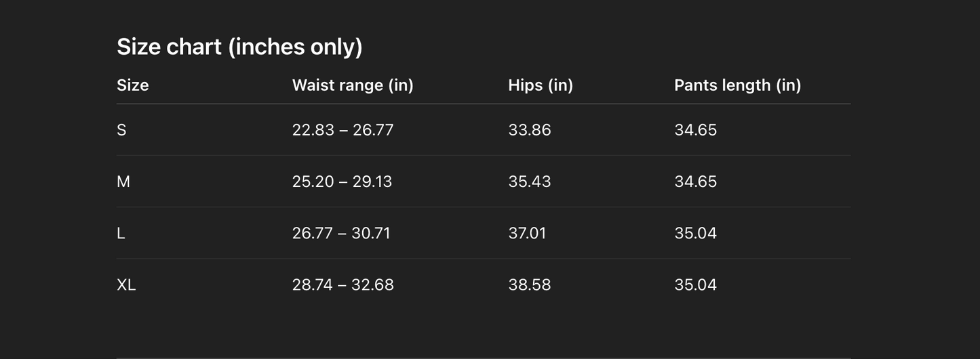Select the L size row label
The width and height of the screenshot is (980, 359).
pos(121,233)
